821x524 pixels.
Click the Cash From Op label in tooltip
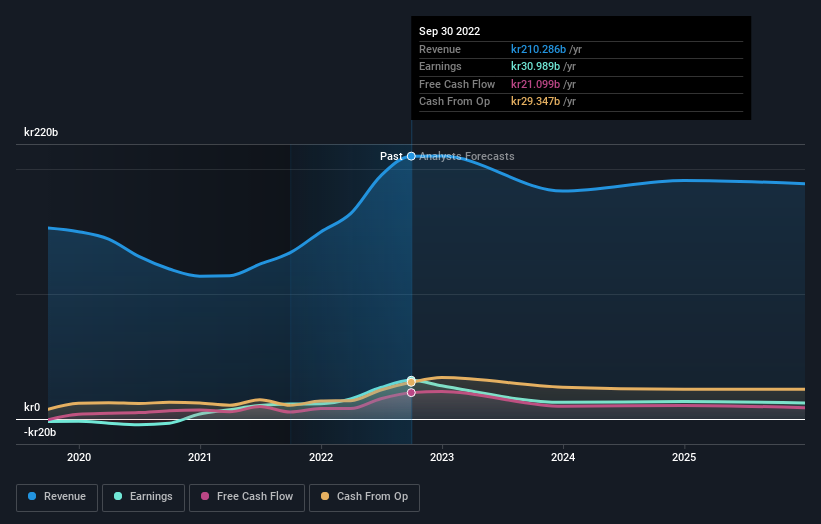tap(454, 102)
